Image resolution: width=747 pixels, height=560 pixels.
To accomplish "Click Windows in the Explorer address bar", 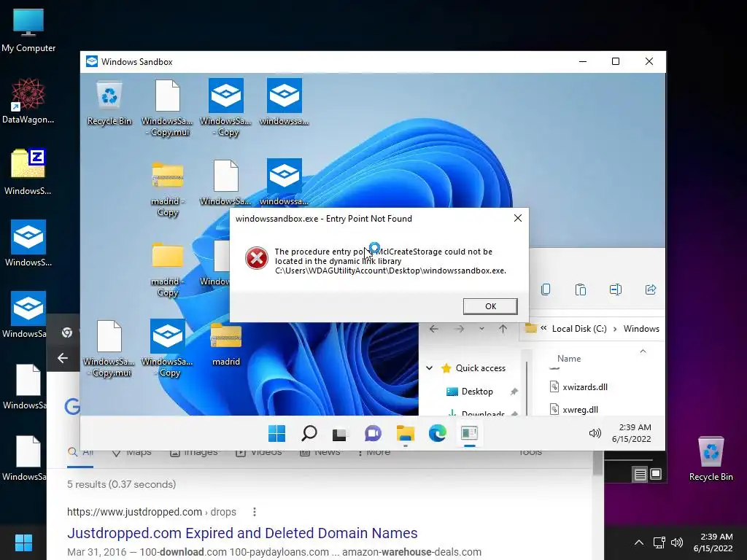I will 641,329.
